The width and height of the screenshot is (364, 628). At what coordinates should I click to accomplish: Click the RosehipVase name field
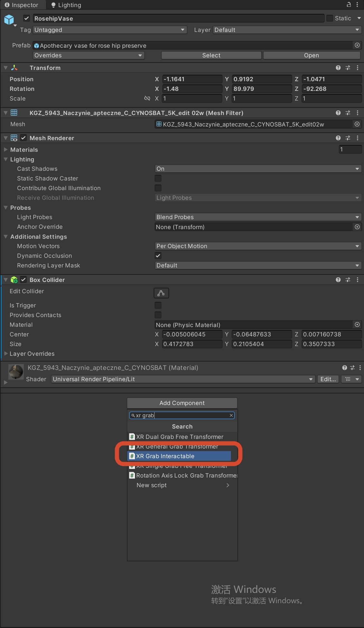point(178,18)
